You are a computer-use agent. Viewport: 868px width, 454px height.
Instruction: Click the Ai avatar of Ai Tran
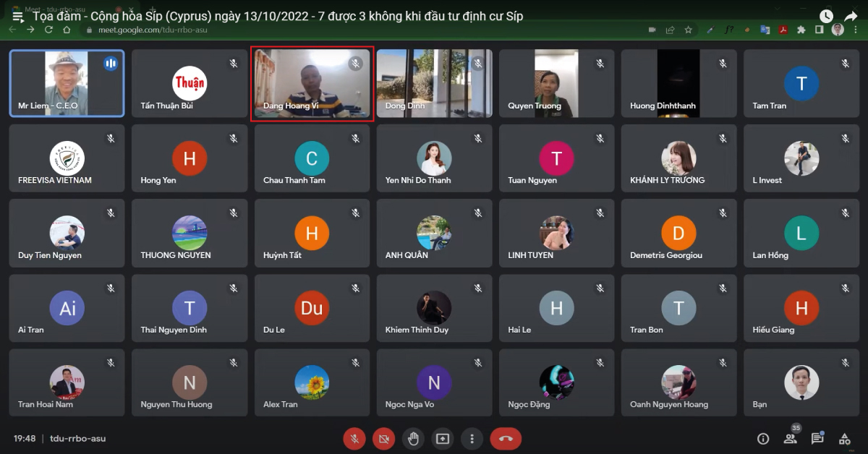coord(67,308)
